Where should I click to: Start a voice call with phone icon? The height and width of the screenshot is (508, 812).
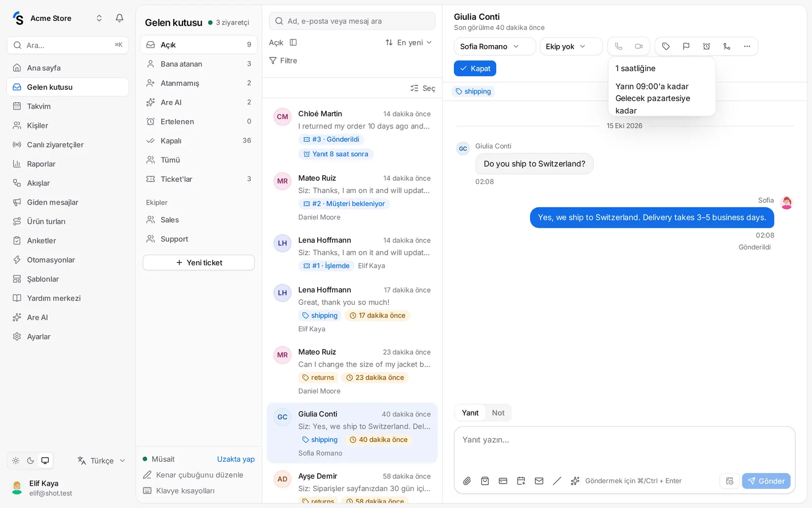click(x=619, y=46)
